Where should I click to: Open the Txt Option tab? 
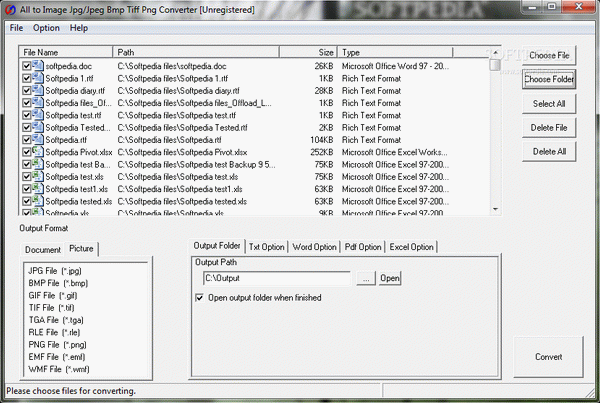267,247
